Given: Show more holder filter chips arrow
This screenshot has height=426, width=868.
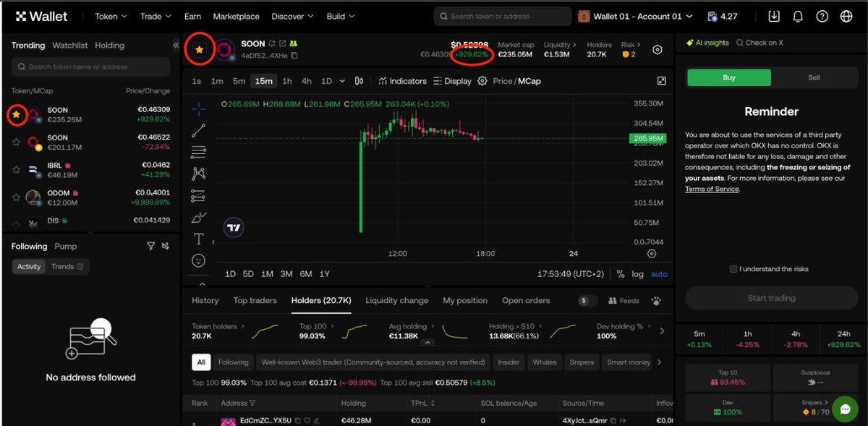Looking at the screenshot, I should tap(658, 362).
